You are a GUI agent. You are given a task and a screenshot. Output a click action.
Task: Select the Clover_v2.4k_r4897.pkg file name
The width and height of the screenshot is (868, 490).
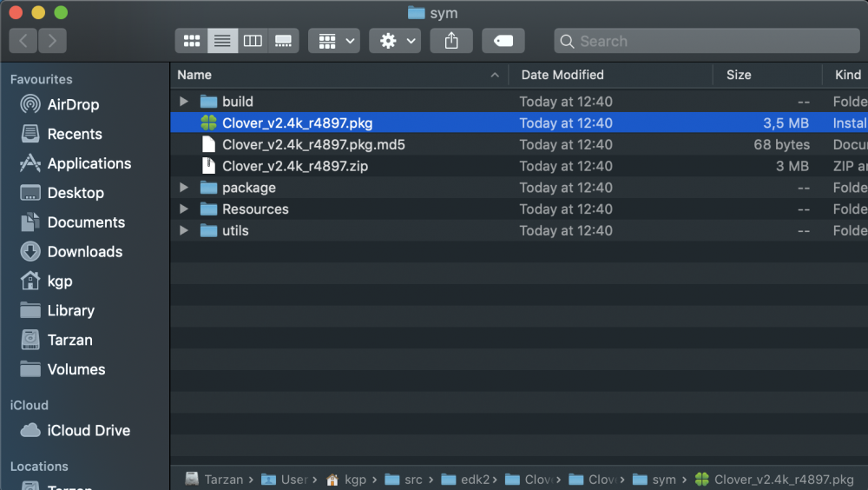pos(297,123)
